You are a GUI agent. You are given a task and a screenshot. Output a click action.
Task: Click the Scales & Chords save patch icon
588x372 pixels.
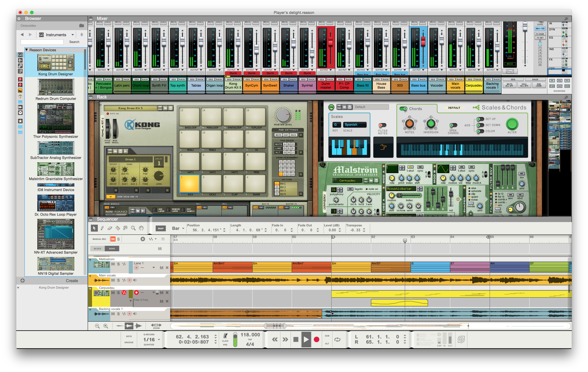[350, 107]
